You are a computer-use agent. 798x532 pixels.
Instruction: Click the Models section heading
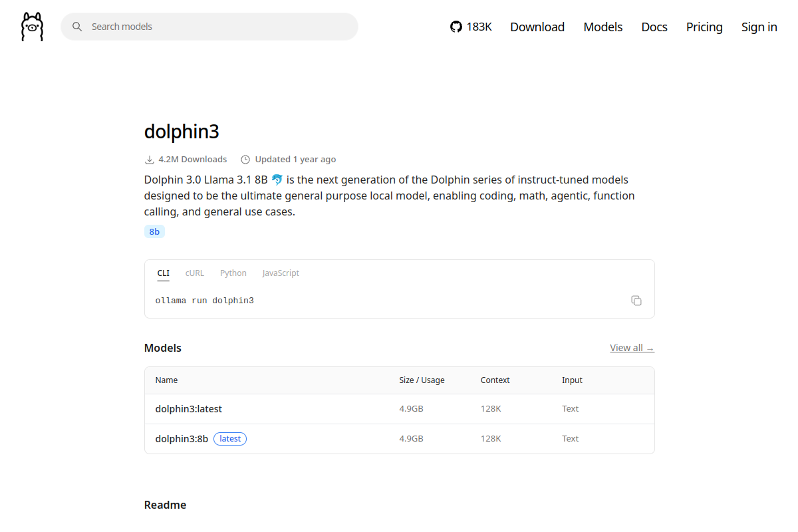click(x=162, y=348)
